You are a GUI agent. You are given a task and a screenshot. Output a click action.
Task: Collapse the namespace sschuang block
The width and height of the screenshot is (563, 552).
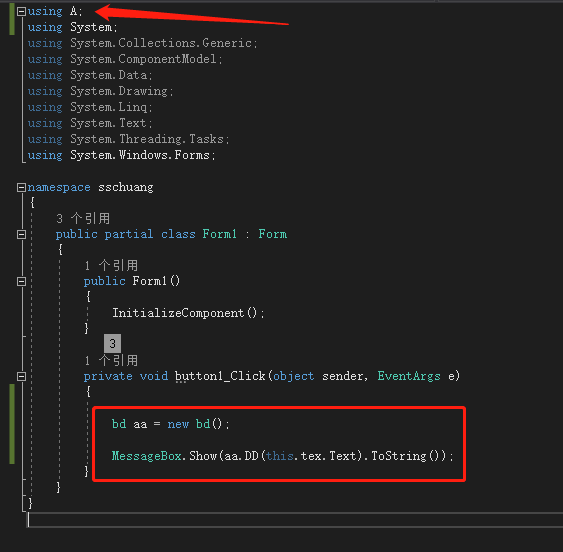click(21, 187)
